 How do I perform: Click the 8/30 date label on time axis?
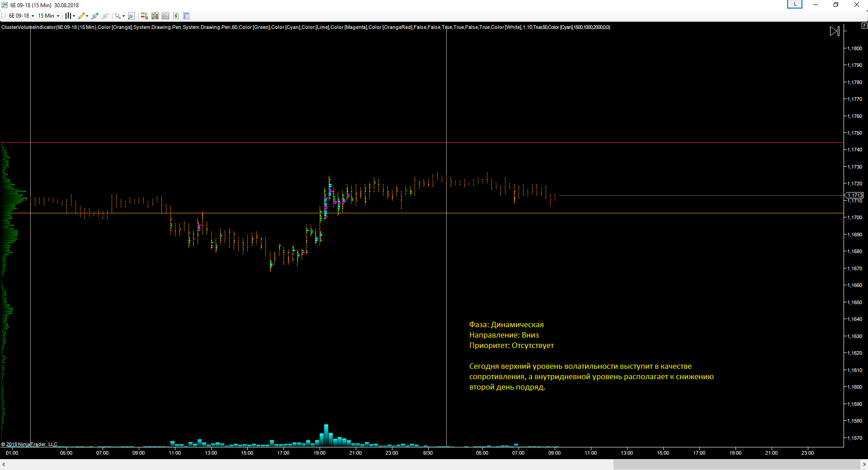pyautogui.click(x=428, y=453)
